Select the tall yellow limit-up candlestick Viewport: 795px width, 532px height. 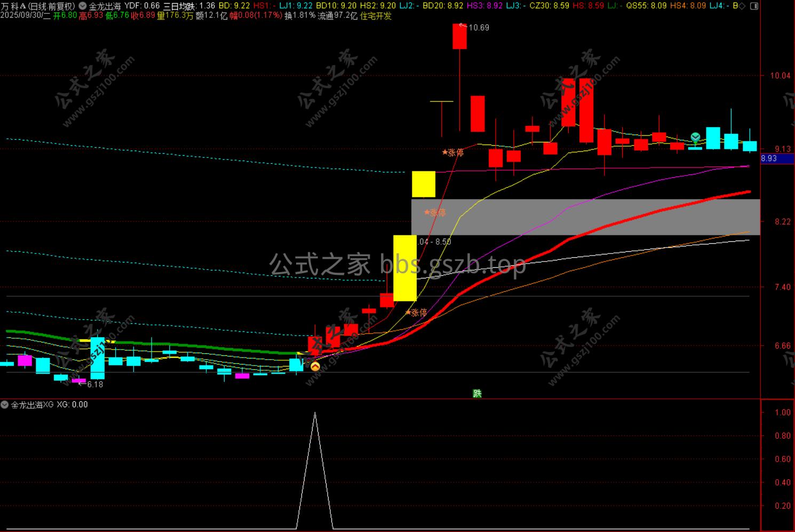[x=404, y=268]
